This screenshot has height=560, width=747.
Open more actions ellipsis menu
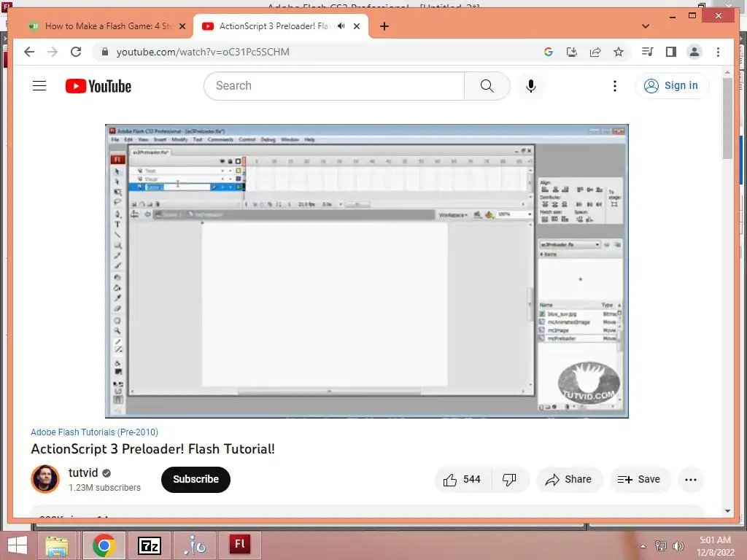tap(691, 480)
